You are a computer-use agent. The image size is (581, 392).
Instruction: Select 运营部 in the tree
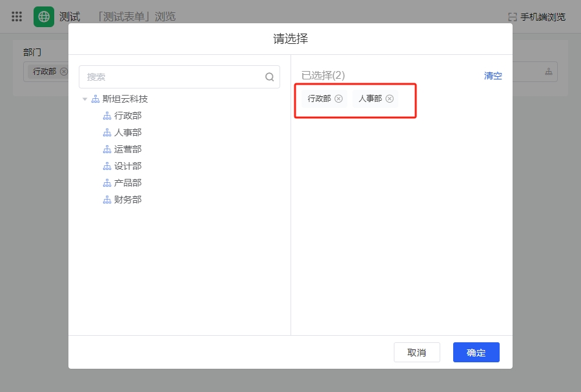pyautogui.click(x=128, y=149)
